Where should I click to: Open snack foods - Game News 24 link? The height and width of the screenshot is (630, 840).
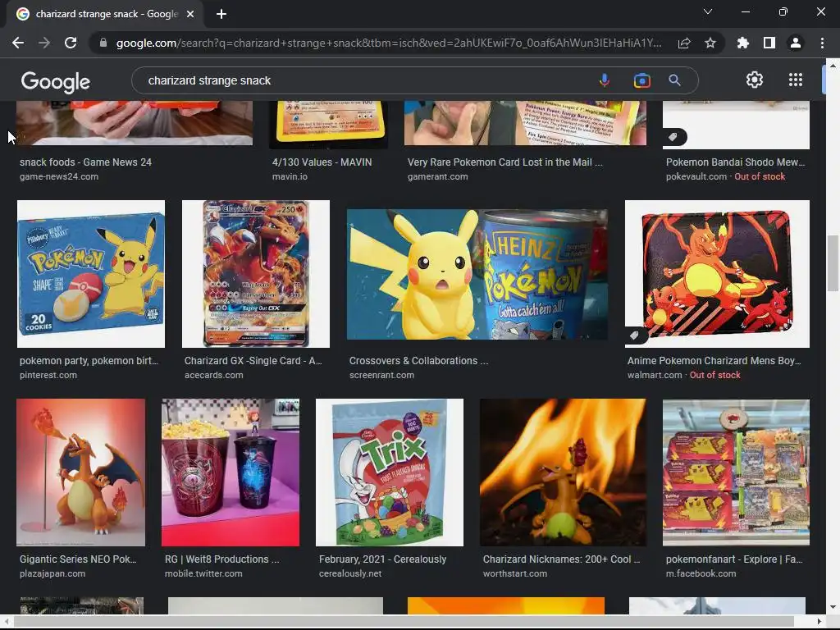pos(85,162)
